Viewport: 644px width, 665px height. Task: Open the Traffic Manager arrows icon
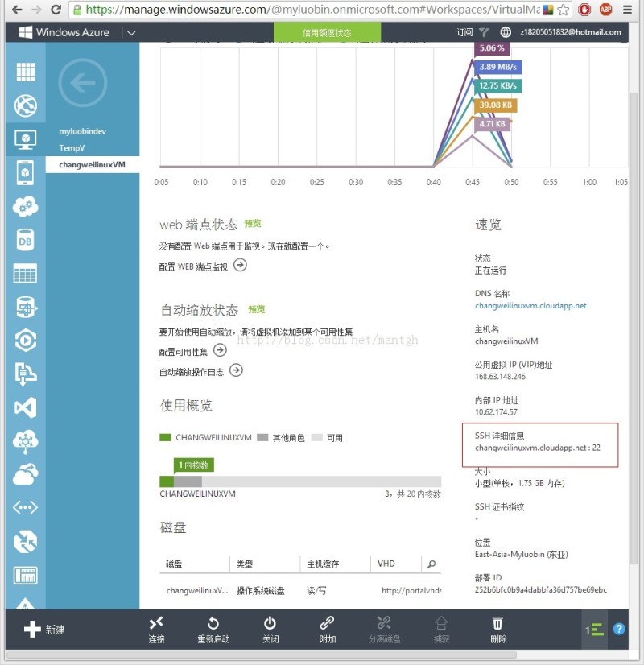click(26, 542)
